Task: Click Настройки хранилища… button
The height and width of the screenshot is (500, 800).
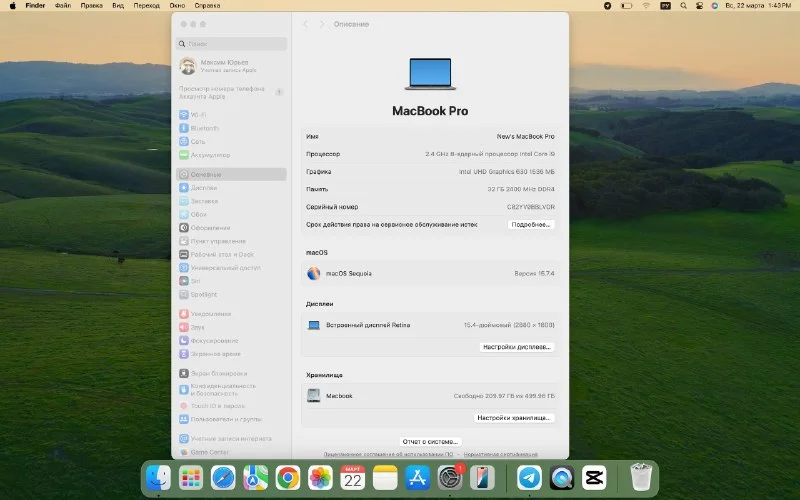Action: click(x=514, y=418)
